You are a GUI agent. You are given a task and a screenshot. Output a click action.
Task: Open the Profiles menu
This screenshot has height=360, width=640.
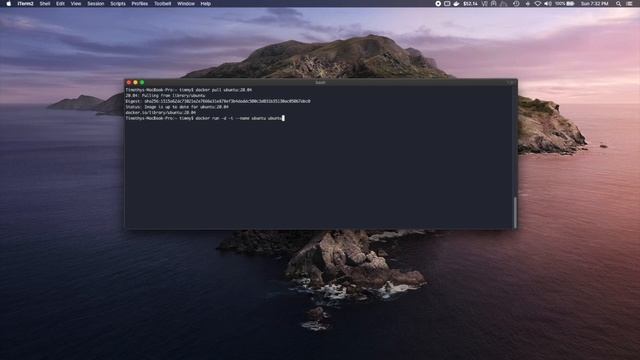[x=140, y=4]
